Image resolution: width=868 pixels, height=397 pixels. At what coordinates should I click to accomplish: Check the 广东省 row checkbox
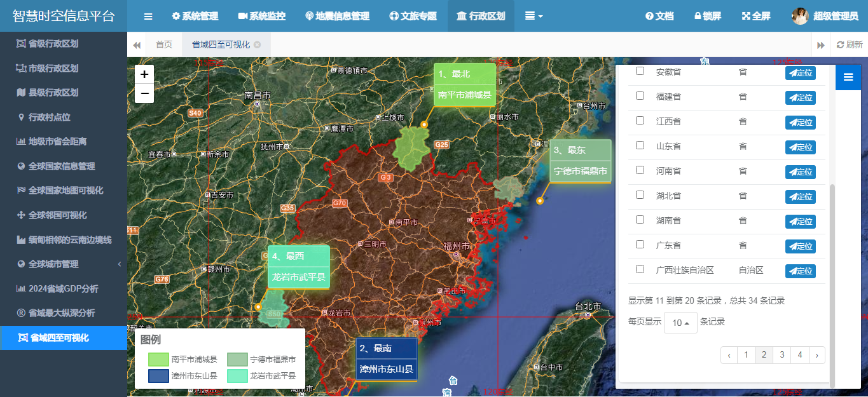coord(640,245)
